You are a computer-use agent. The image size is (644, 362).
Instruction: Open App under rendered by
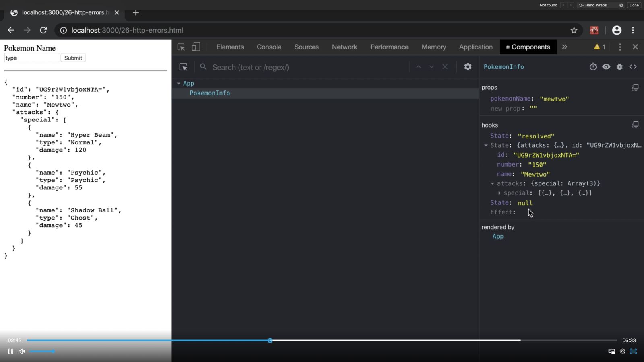pos(498,237)
